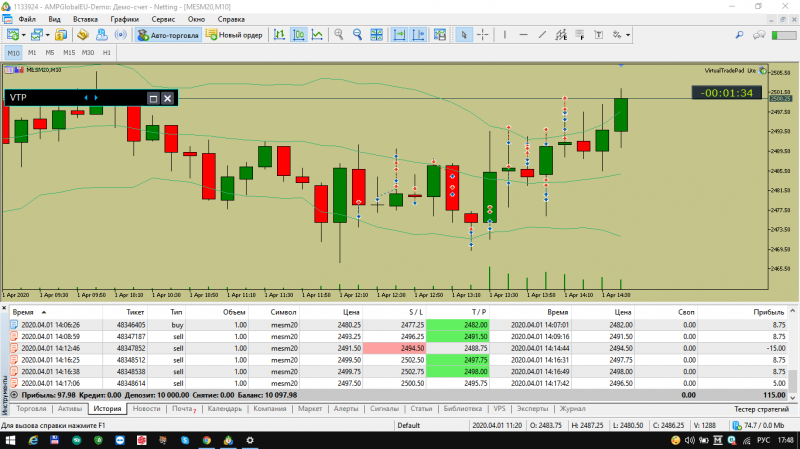This screenshot has height=449, width=800.
Task: Open the Файл menu
Action: [27, 19]
